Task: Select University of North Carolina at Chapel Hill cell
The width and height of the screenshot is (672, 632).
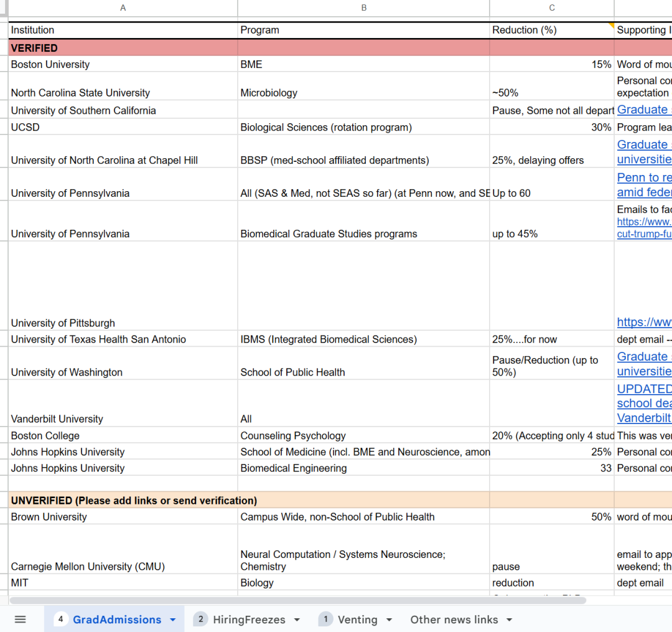Action: tap(123, 151)
